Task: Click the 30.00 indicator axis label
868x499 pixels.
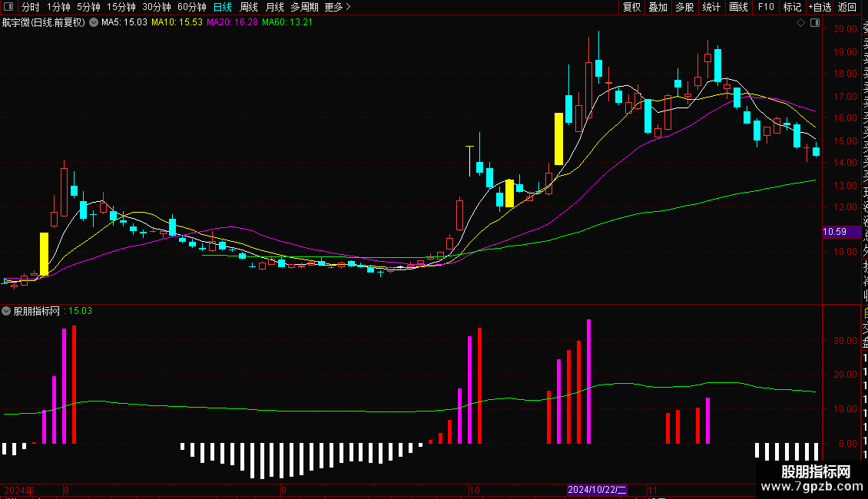Action: 845,341
